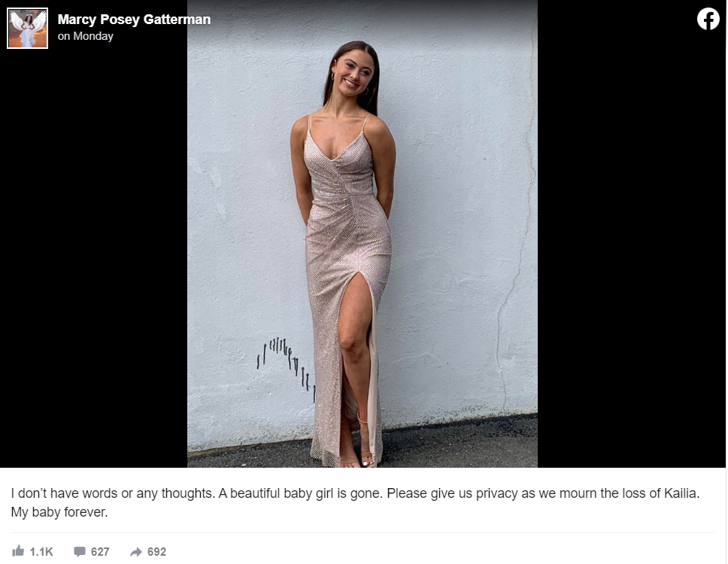Open the "on Monday" timestamp link
728x564 pixels.
coord(86,36)
